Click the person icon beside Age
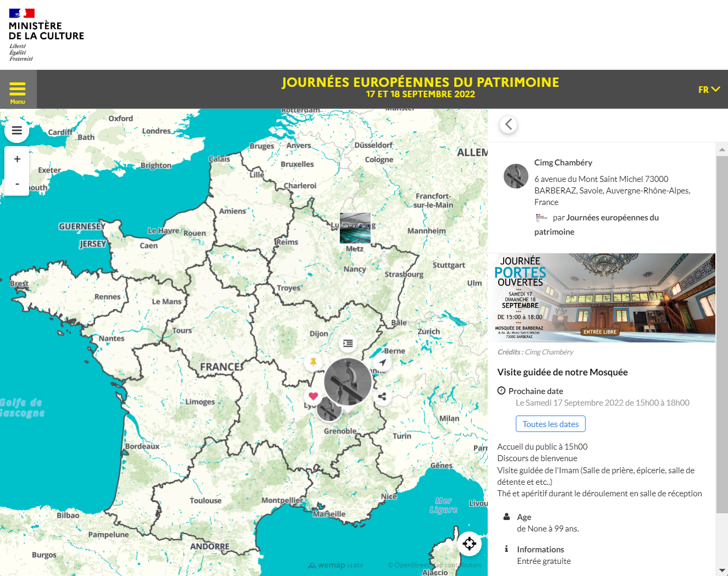Viewport: 728px width, 576px height. pos(507,517)
